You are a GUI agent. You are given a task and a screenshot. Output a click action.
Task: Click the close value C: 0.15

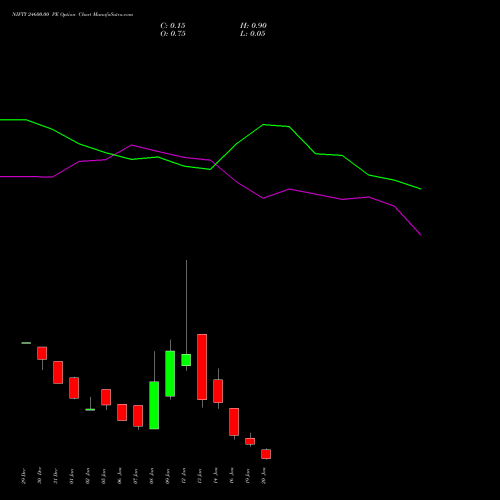[173, 26]
